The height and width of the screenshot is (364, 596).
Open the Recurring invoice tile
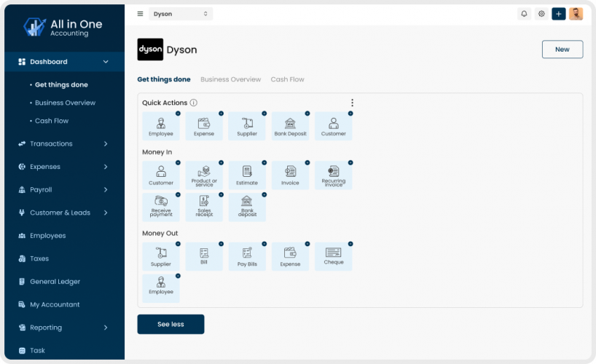[x=334, y=175]
